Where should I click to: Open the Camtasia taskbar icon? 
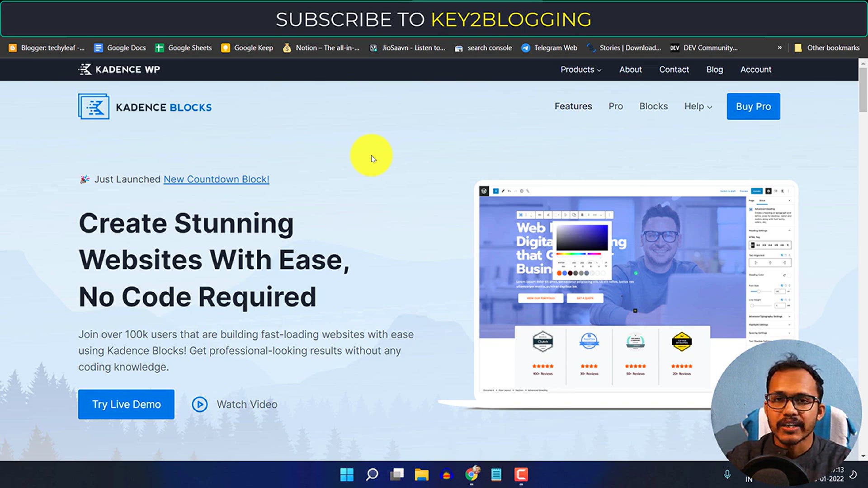pyautogui.click(x=521, y=474)
